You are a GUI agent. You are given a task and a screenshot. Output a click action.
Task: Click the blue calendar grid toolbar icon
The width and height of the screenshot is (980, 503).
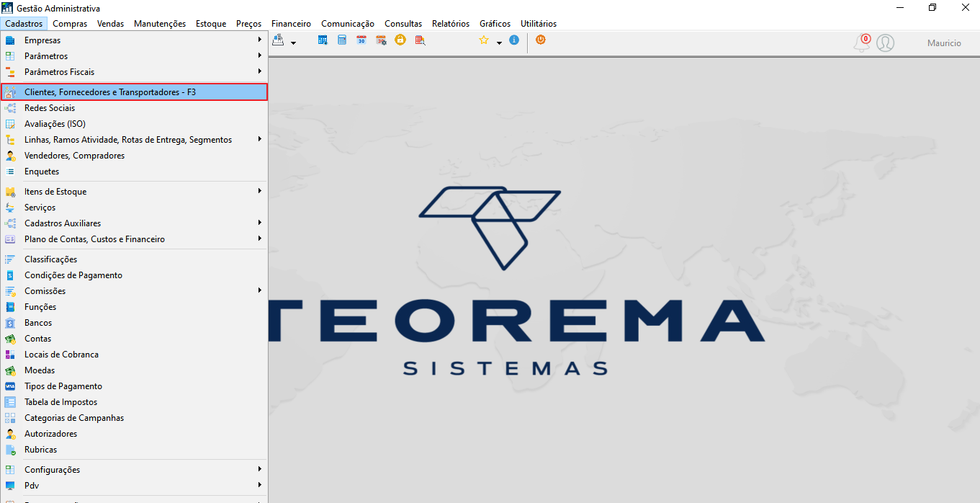(323, 40)
